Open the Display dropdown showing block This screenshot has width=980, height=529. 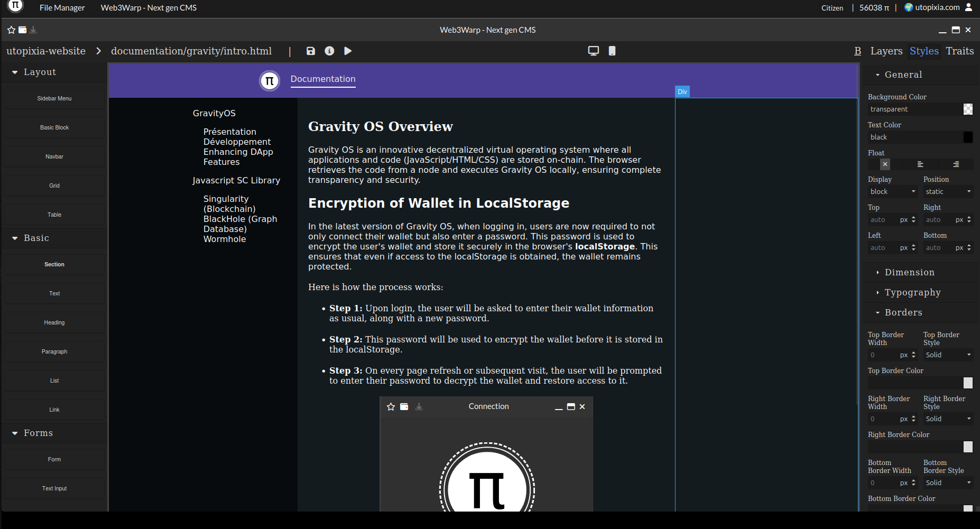(x=892, y=192)
